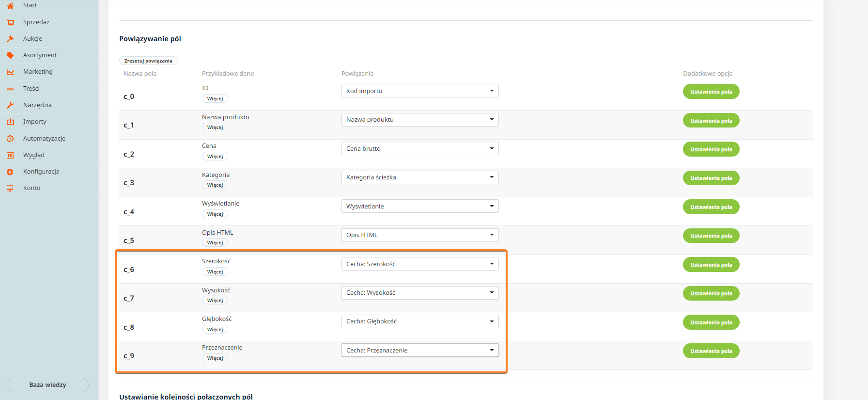Show more sample data for Nazwa produktu
The width and height of the screenshot is (868, 400).
pyautogui.click(x=215, y=128)
